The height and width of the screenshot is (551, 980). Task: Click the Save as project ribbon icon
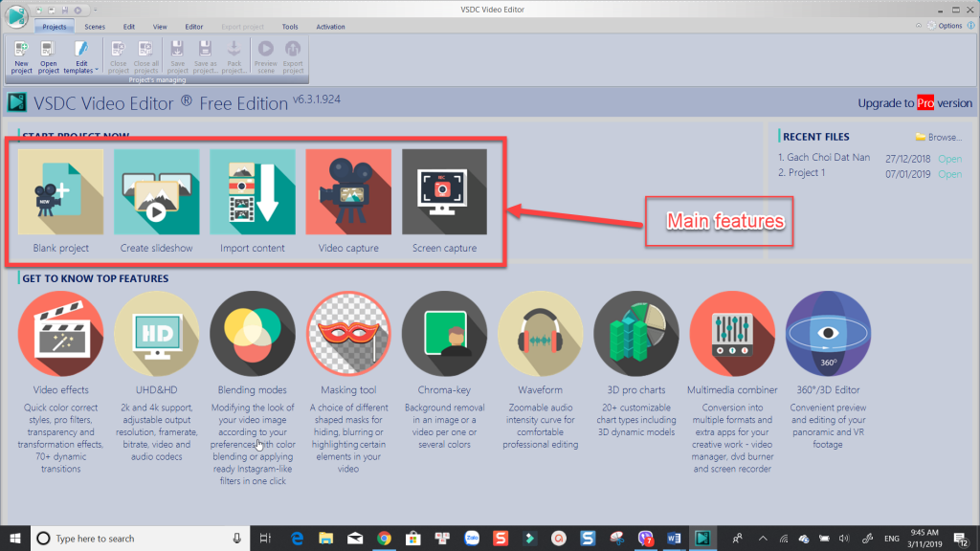point(205,57)
